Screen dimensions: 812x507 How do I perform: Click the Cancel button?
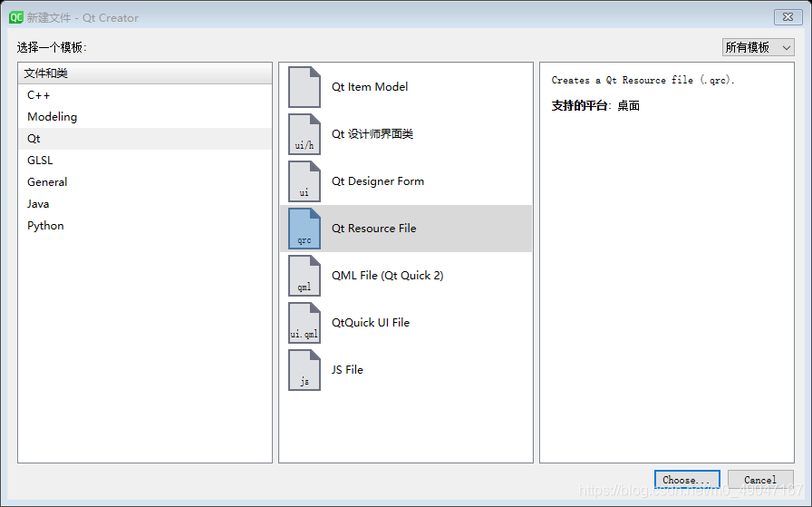[x=760, y=480]
